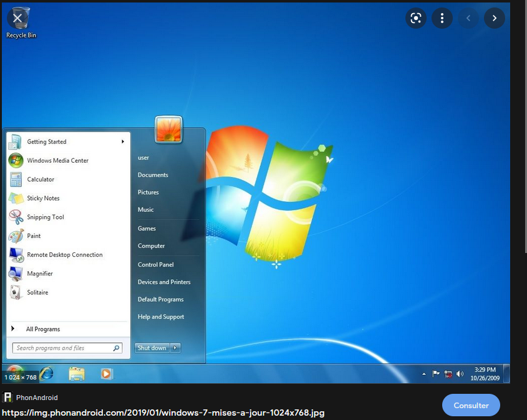Screen dimensions: 527x420
Task: Expand All Programs list
Action: pos(42,329)
